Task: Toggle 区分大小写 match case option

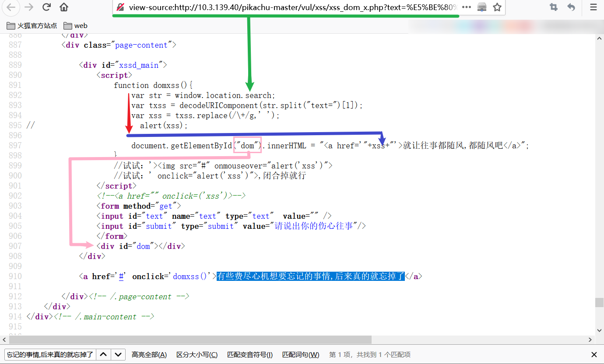Action: pos(197,355)
